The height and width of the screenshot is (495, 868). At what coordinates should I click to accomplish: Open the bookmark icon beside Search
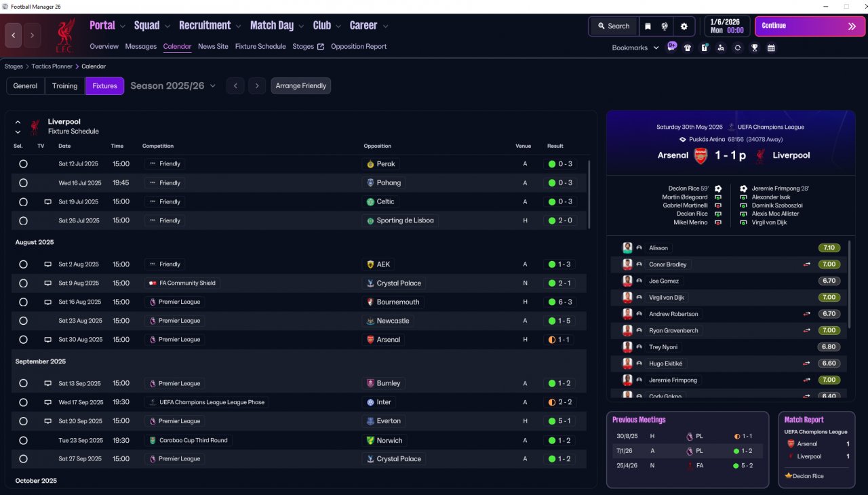[648, 26]
